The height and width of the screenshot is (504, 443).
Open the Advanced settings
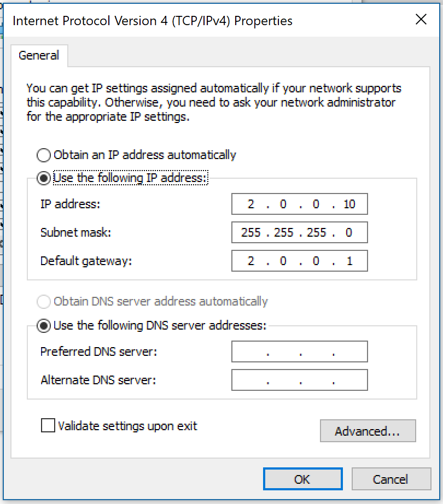click(x=368, y=431)
